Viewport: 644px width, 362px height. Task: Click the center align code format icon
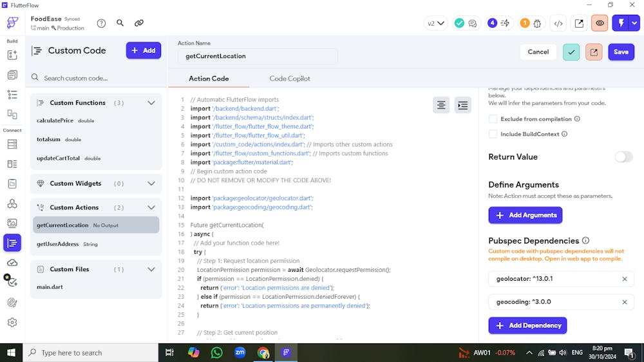click(x=441, y=105)
